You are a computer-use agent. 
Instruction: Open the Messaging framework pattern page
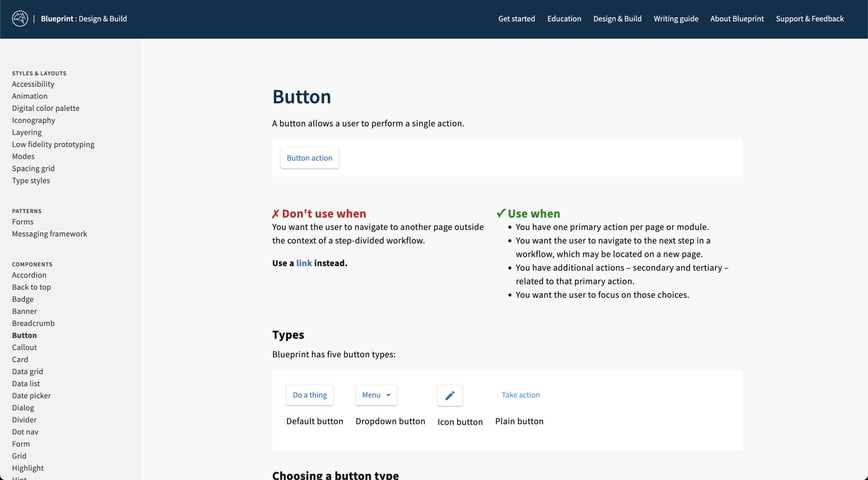point(49,234)
